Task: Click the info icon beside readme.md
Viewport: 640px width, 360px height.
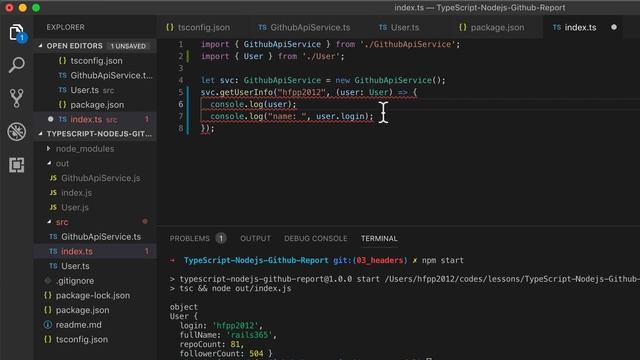Action: pos(48,325)
